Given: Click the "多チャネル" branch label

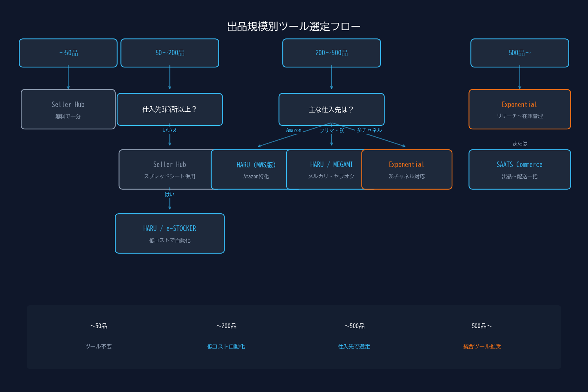Looking at the screenshot, I should coord(368,130).
